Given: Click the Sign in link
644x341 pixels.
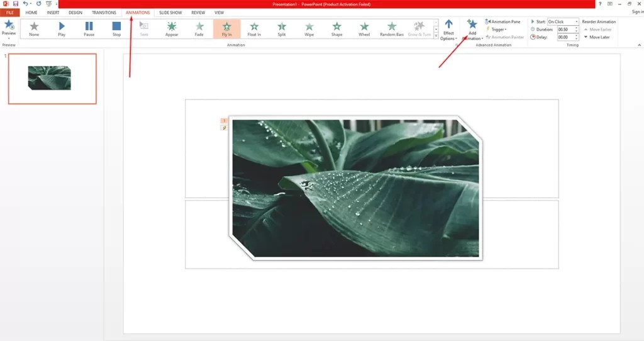Looking at the screenshot, I should (638, 12).
